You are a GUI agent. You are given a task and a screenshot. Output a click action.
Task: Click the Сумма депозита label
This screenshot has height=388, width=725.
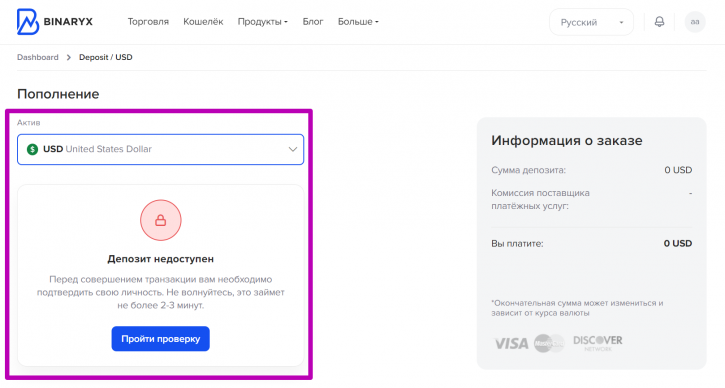click(528, 170)
